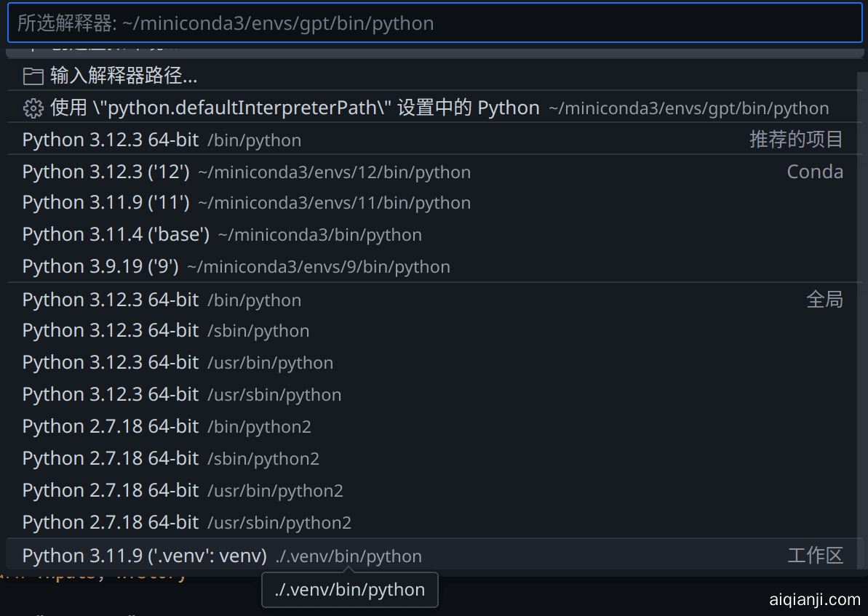Click the 所选解释器 search input box

coord(434,23)
